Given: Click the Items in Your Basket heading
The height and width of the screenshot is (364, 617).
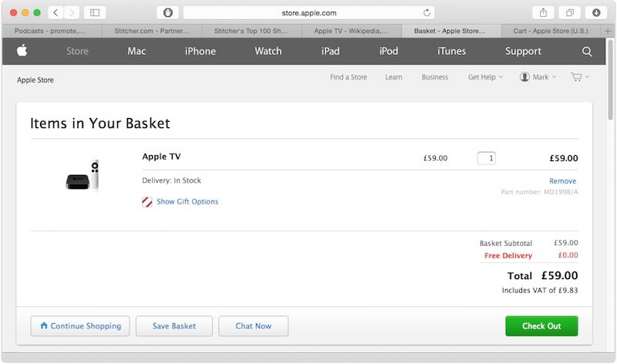Looking at the screenshot, I should coord(100,123).
